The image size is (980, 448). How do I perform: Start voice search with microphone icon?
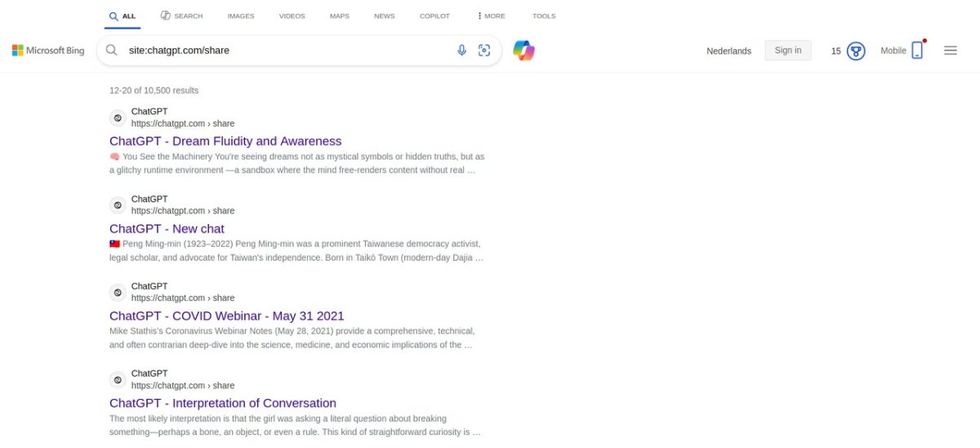tap(461, 51)
